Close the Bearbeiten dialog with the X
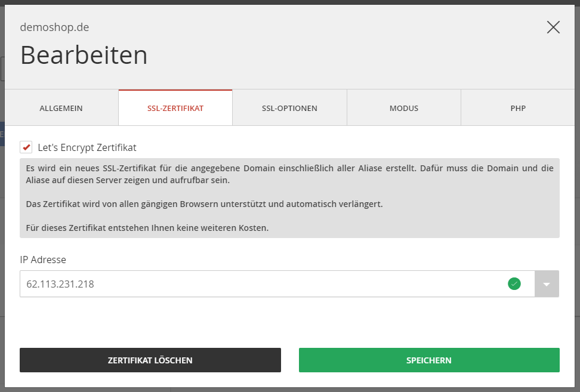The image size is (580, 392). coord(553,27)
